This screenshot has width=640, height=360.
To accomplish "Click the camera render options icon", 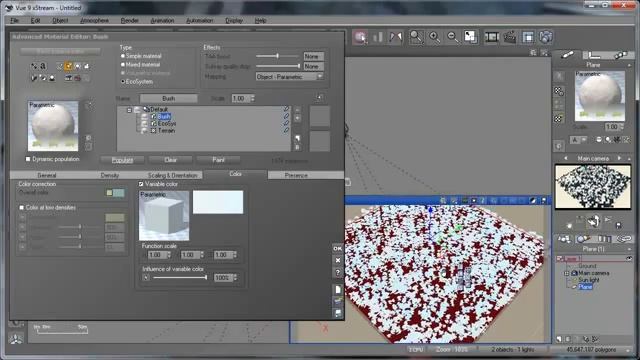I will (546, 37).
